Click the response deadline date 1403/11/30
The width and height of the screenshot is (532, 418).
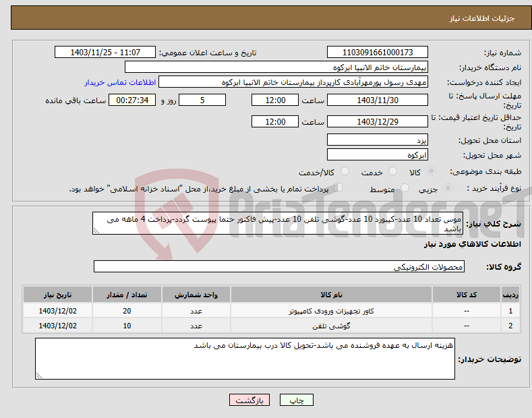[x=378, y=100]
